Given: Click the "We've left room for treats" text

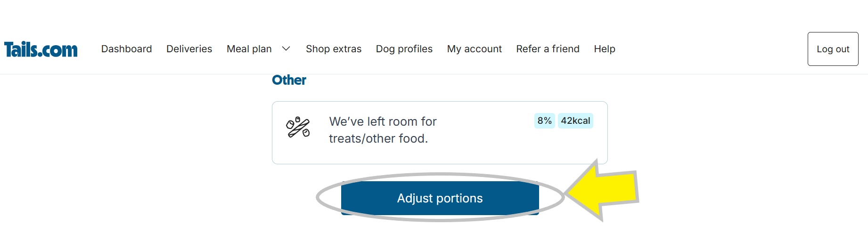Looking at the screenshot, I should click(x=383, y=130).
